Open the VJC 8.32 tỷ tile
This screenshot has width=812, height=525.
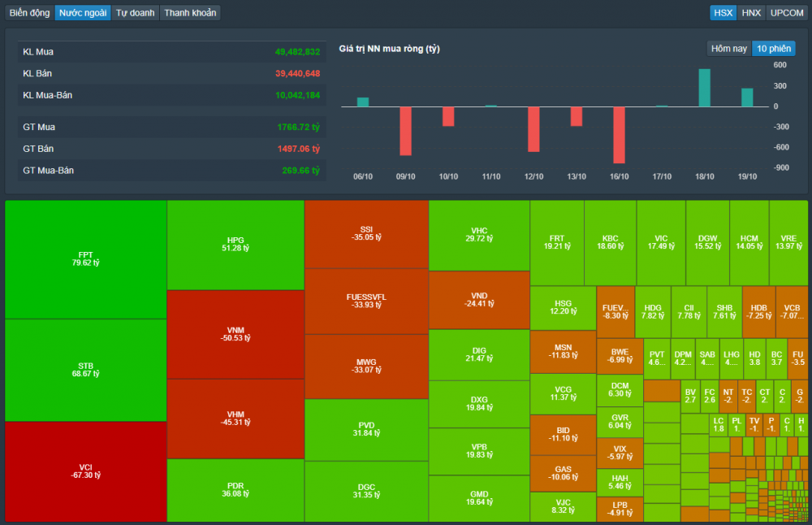point(564,507)
